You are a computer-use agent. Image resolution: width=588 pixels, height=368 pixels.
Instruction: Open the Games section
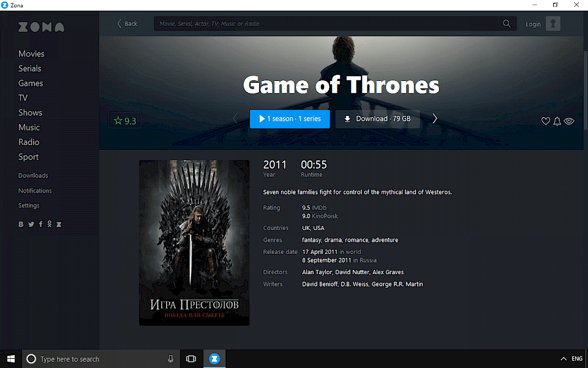(x=31, y=83)
